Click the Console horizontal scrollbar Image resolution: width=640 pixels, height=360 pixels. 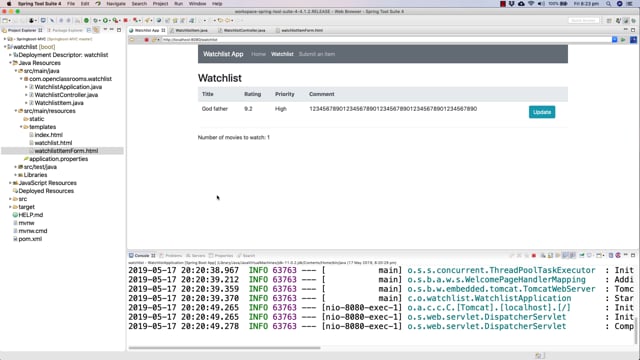click(x=224, y=348)
